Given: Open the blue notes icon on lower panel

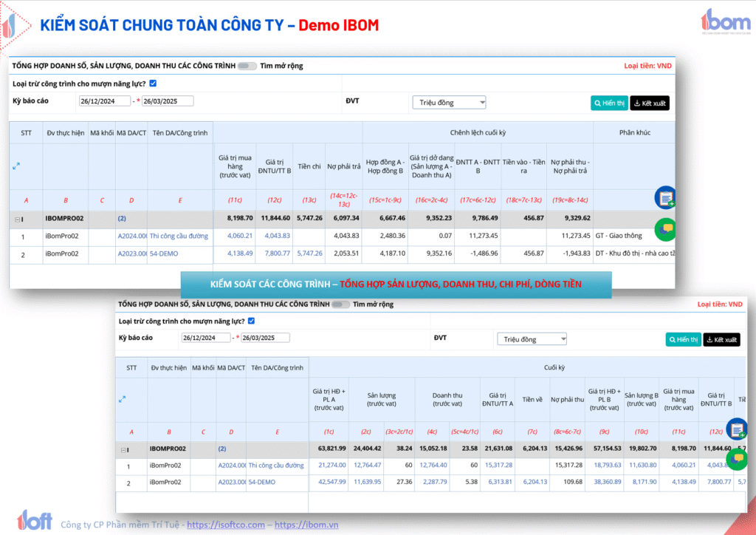Looking at the screenshot, I should tap(736, 429).
